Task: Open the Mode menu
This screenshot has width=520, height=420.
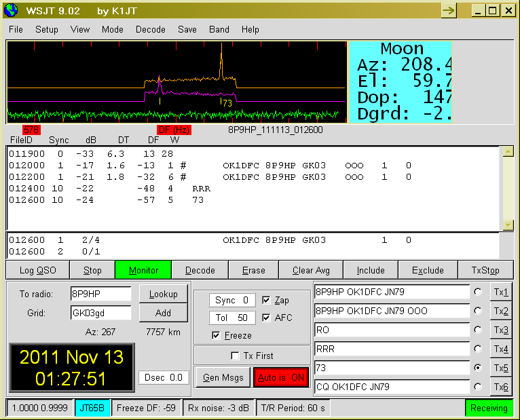Action: click(x=113, y=29)
